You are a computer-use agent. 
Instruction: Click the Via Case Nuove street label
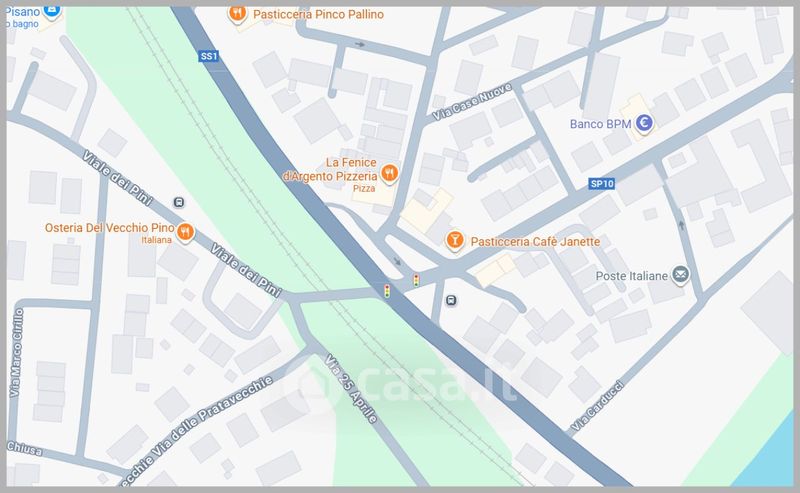click(x=472, y=102)
